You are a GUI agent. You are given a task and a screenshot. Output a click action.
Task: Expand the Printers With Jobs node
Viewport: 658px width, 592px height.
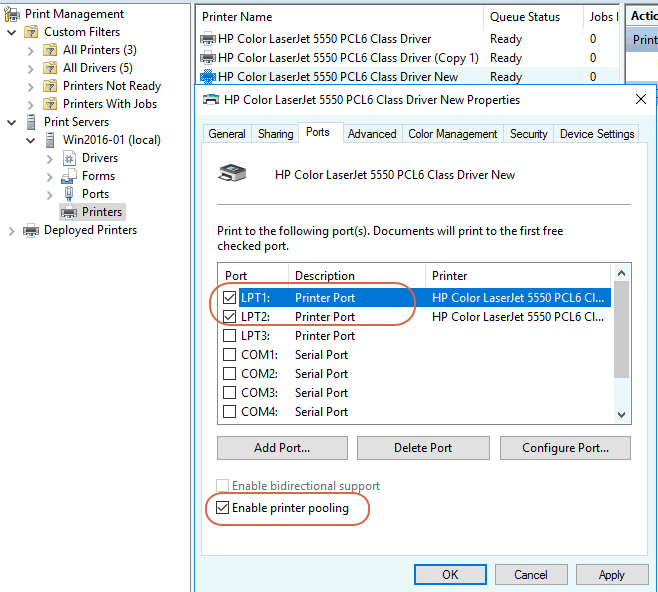click(31, 105)
